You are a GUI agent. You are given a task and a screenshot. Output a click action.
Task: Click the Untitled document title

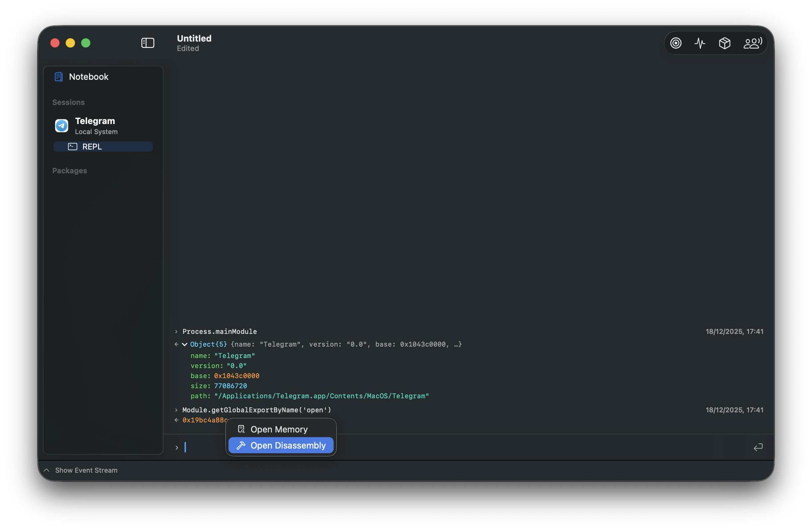pos(194,38)
